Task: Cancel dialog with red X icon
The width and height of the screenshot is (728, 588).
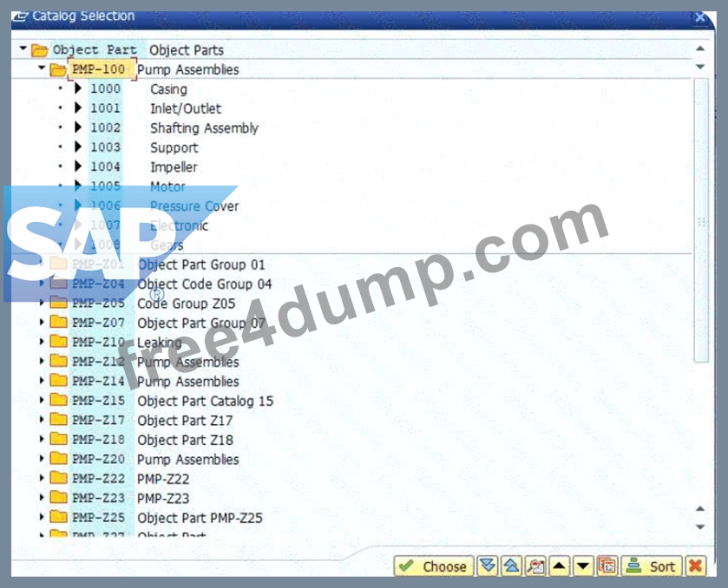Action: tap(695, 565)
